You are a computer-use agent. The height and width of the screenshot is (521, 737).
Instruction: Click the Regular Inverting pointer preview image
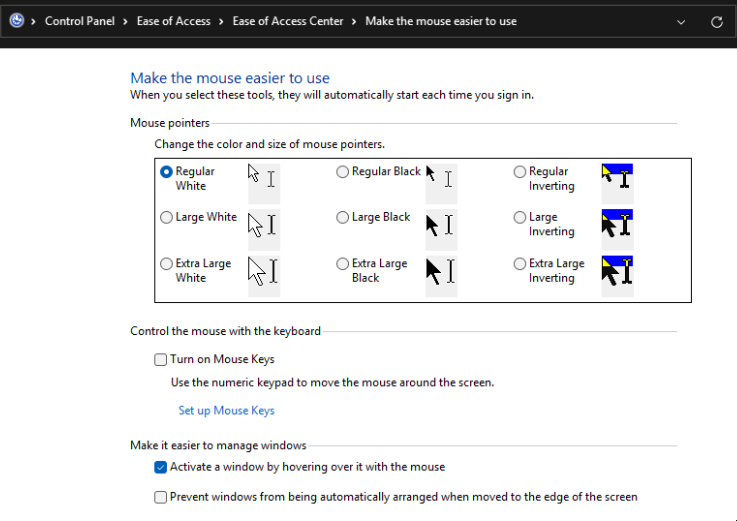617,180
